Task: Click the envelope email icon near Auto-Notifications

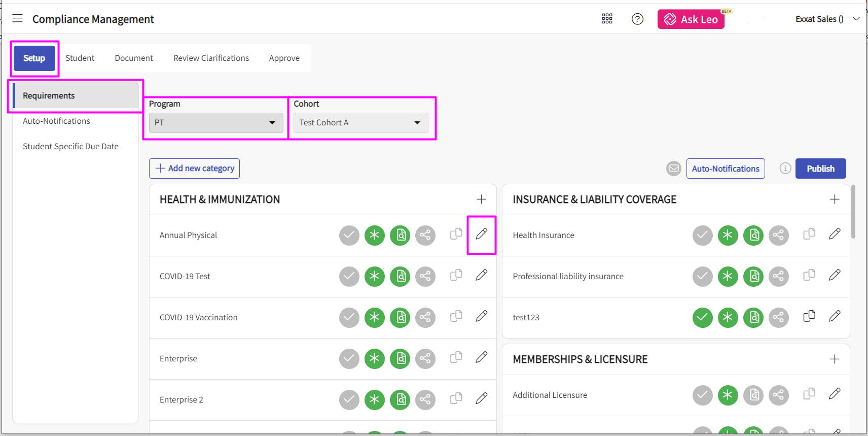Action: (x=673, y=169)
